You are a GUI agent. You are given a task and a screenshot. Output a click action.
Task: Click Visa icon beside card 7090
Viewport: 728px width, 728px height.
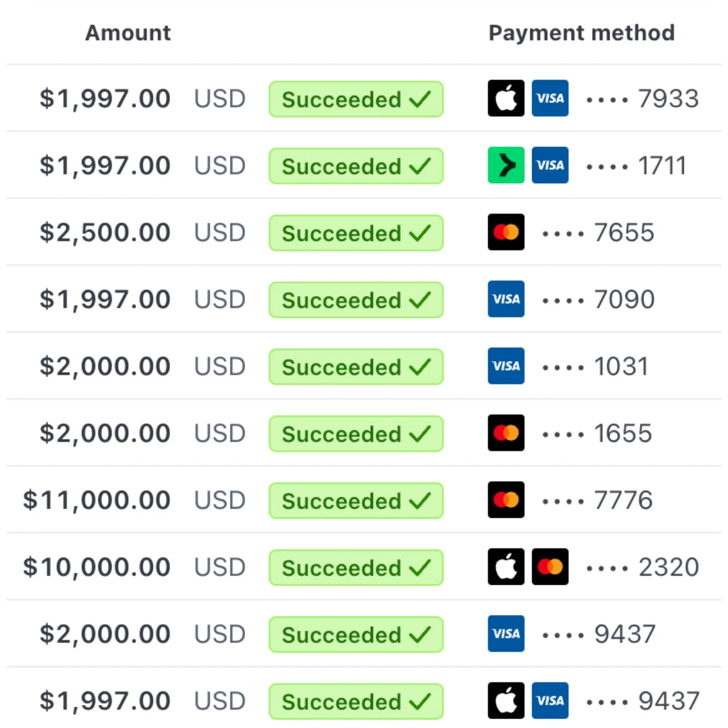click(506, 299)
